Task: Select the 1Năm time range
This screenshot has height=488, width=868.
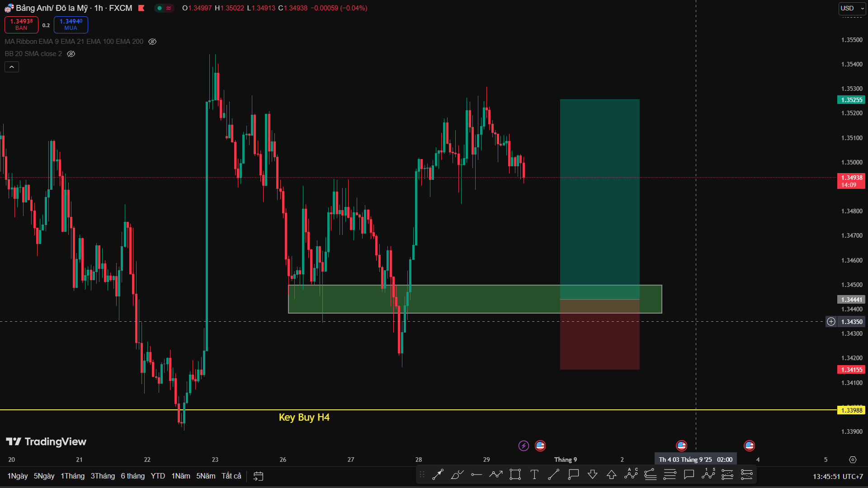Action: pyautogui.click(x=180, y=476)
